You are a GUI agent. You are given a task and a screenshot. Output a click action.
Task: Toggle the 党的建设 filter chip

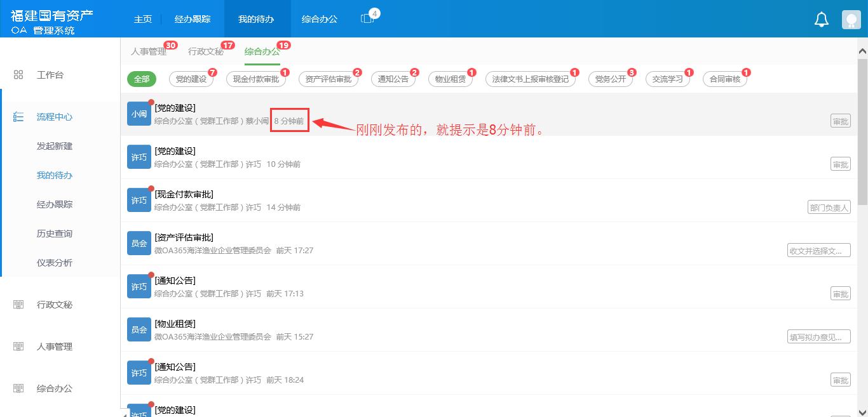[191, 79]
